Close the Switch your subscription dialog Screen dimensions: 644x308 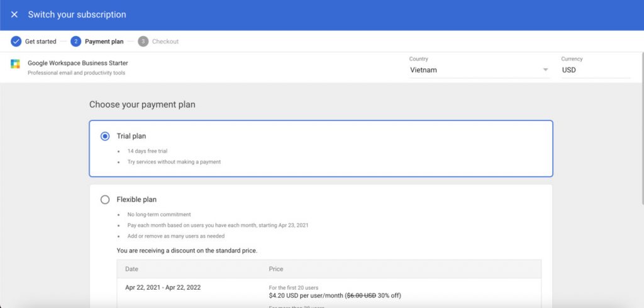[x=14, y=14]
